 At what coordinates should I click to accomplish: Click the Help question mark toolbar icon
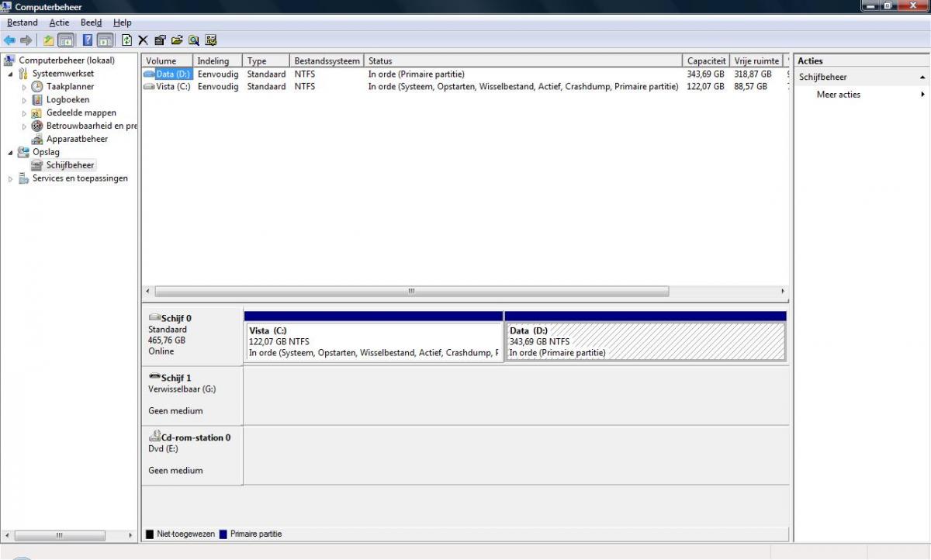(88, 40)
